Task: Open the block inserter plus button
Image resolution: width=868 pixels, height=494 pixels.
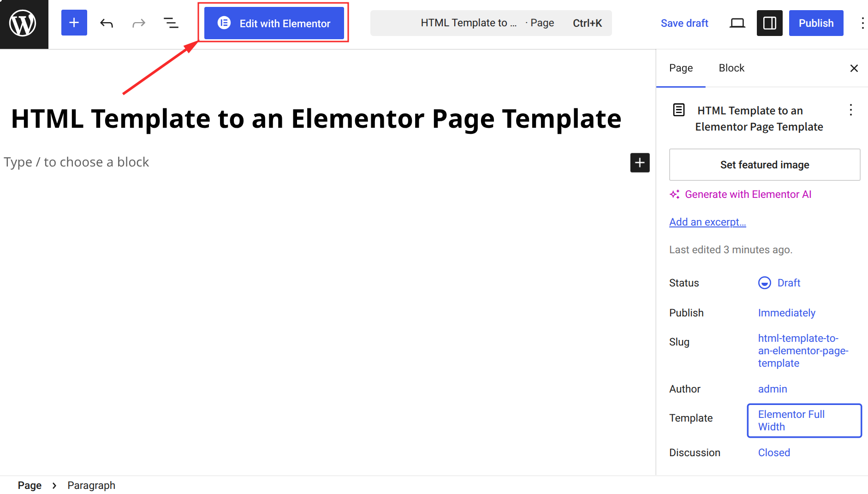Action: click(74, 23)
